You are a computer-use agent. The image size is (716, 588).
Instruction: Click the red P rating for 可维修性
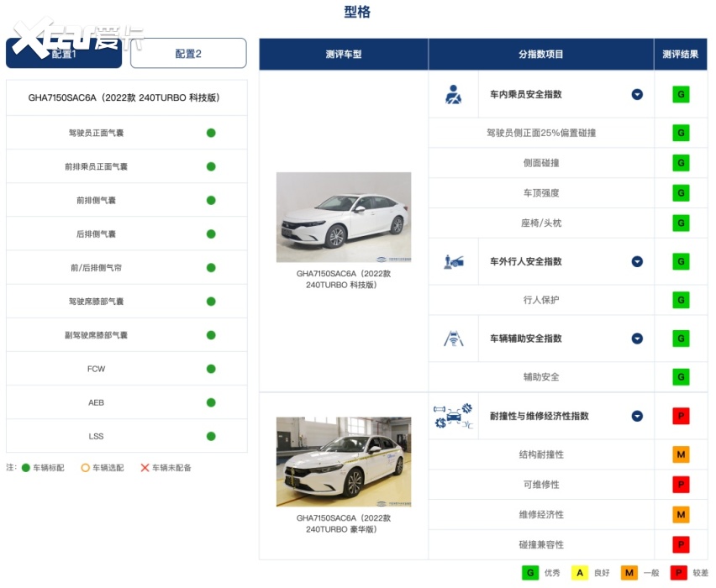click(681, 485)
